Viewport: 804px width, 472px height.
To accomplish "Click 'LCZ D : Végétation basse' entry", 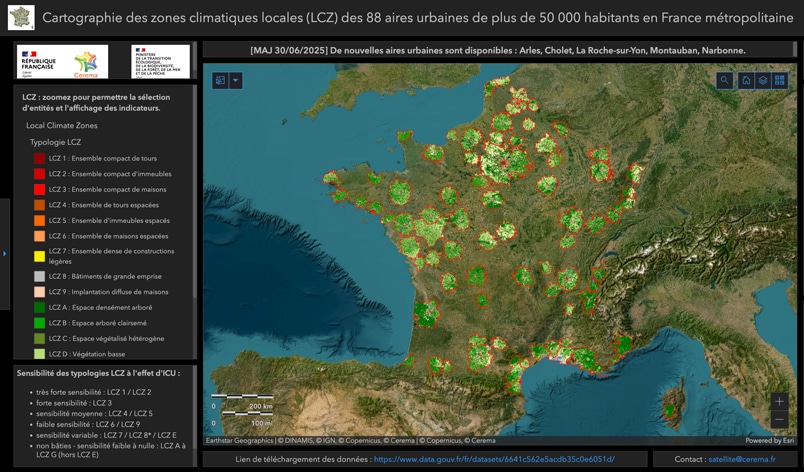I will pyautogui.click(x=87, y=354).
